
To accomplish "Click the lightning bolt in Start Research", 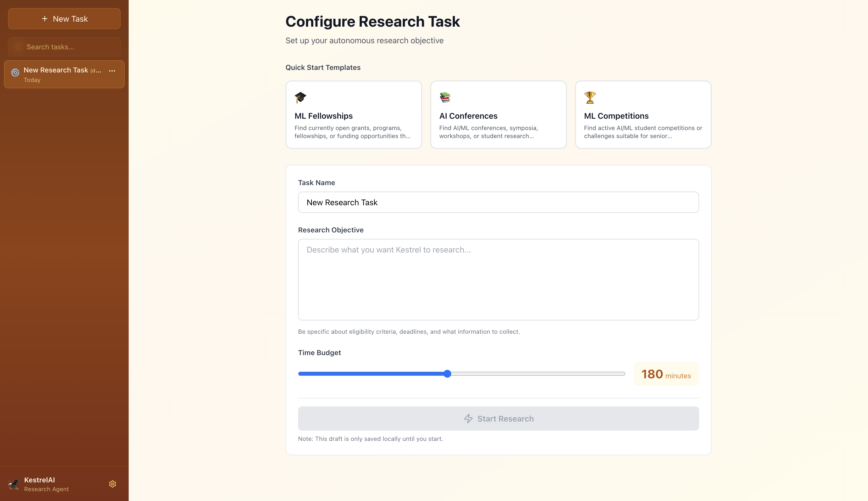I will [x=468, y=419].
